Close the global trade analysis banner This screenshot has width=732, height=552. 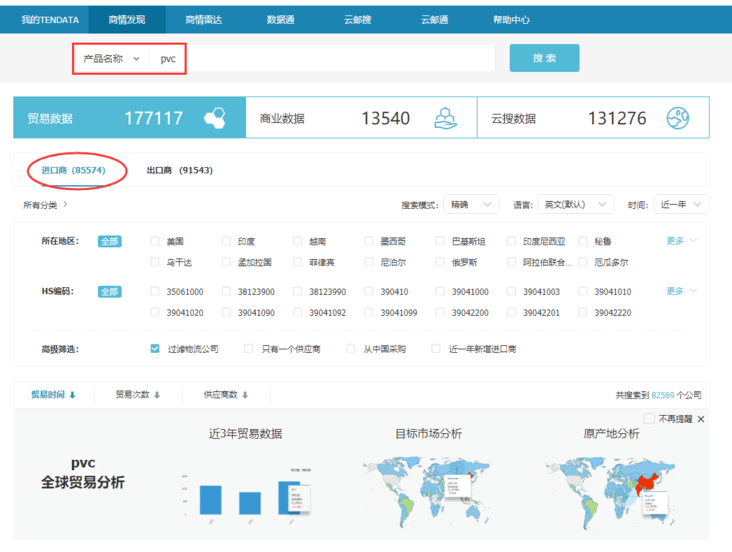pos(701,419)
